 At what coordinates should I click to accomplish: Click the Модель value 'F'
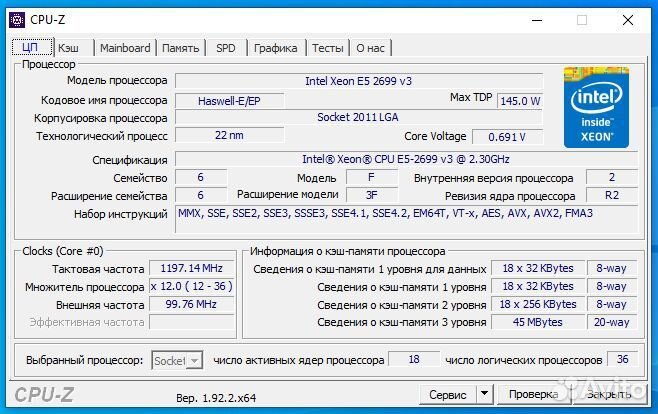(371, 177)
